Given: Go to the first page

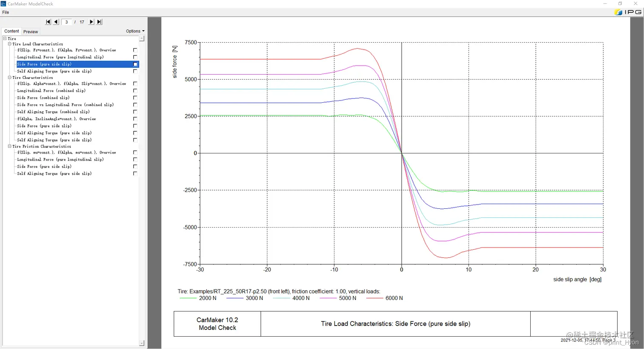Looking at the screenshot, I should 48,22.
